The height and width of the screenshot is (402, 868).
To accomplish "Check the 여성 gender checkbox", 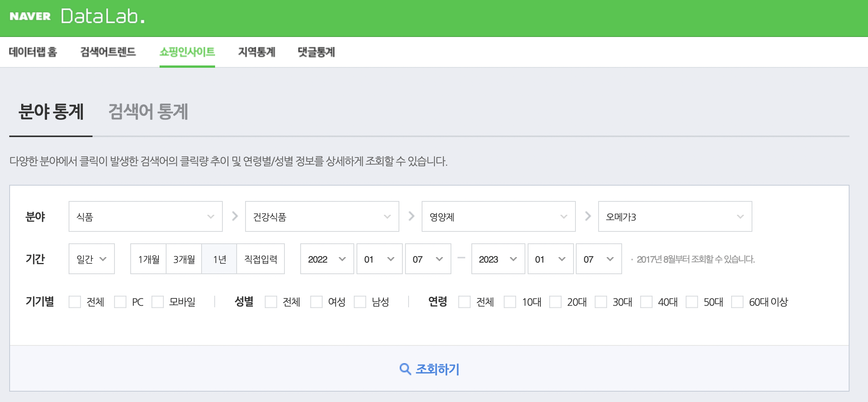I will 316,302.
